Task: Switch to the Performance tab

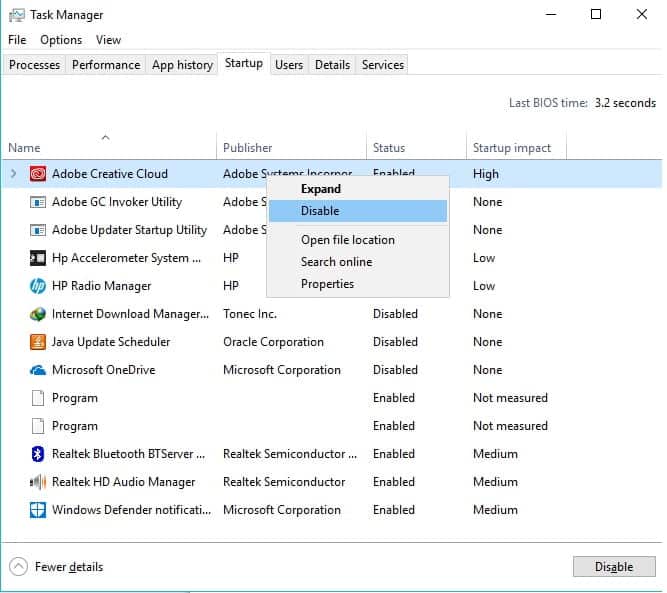Action: coord(106,65)
